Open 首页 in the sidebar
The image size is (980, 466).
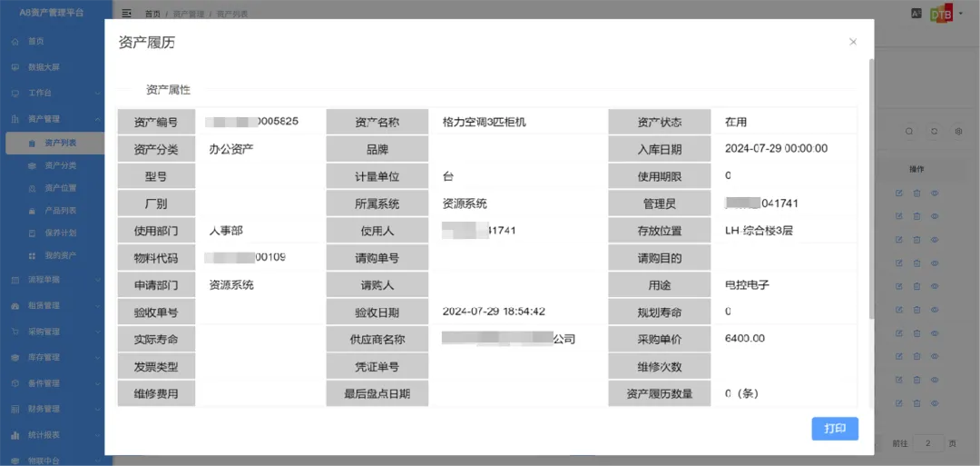36,41
